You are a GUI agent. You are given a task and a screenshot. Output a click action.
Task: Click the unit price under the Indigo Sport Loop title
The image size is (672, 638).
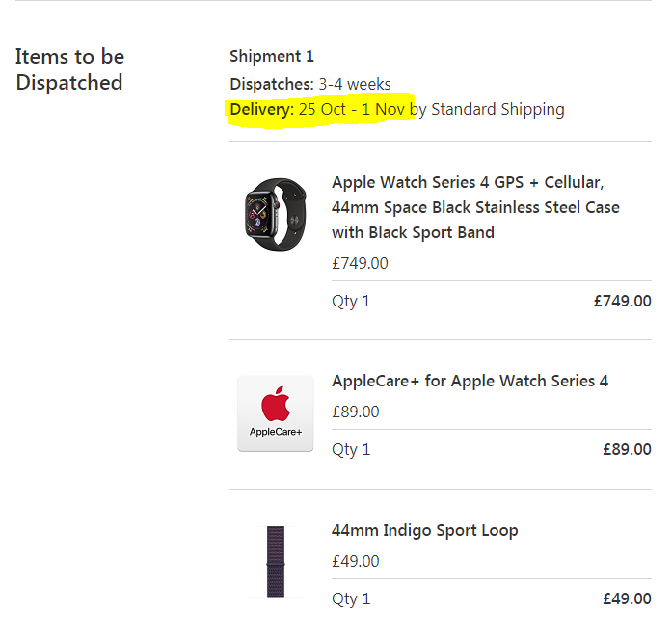tap(356, 561)
